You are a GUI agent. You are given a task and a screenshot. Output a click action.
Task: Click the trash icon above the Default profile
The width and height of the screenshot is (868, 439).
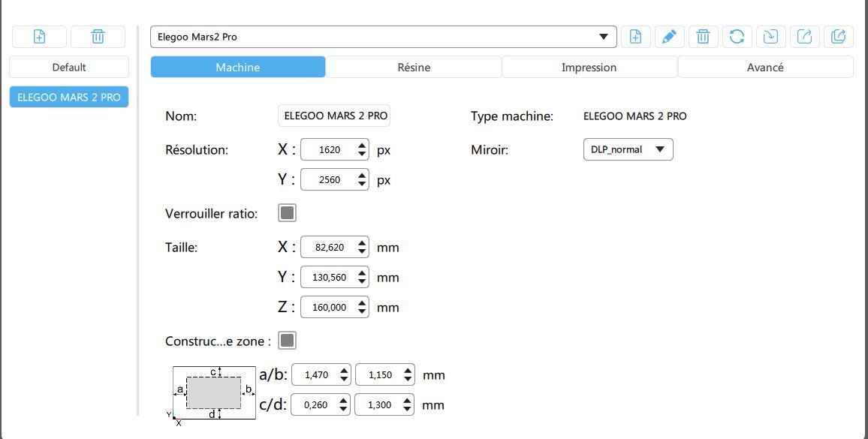pyautogui.click(x=98, y=37)
